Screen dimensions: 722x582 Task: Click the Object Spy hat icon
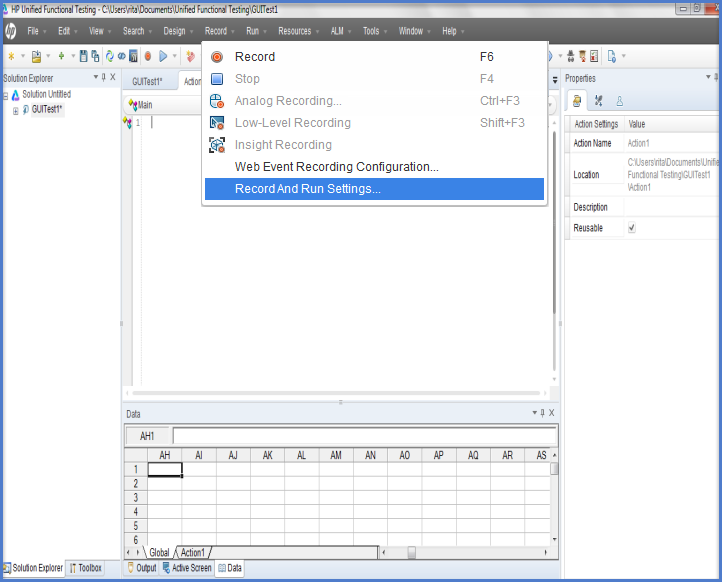571,56
